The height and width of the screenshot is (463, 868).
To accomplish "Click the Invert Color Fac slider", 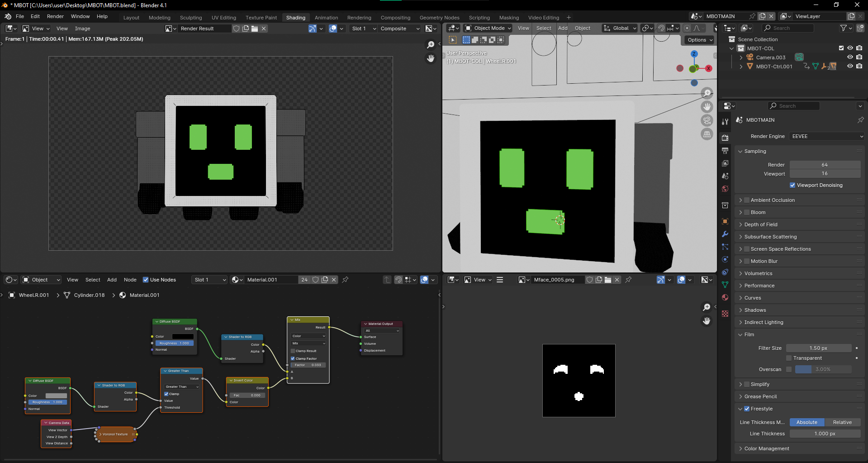I will [248, 395].
